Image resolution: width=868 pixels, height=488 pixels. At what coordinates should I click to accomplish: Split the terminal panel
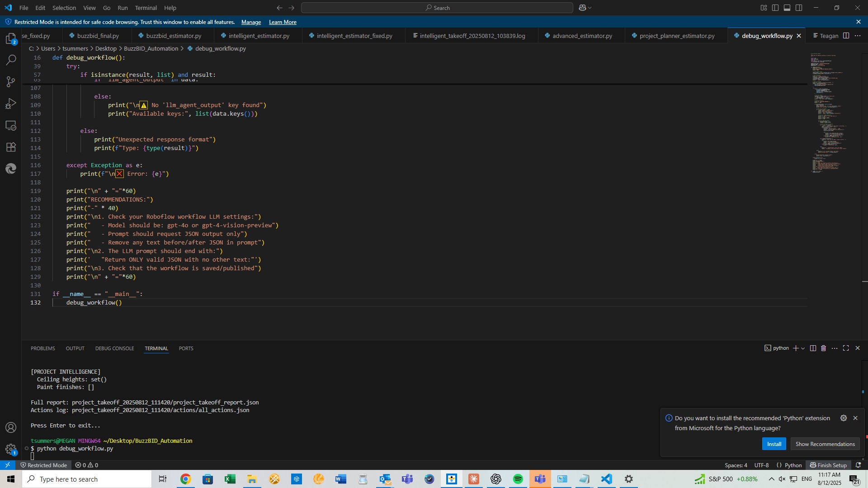coord(813,348)
